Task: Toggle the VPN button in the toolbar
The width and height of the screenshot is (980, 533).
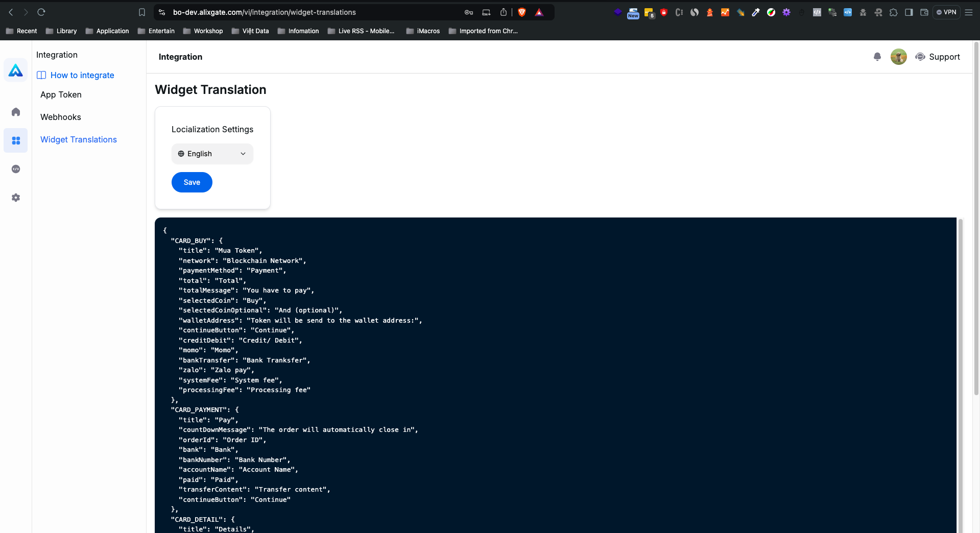Action: [x=946, y=12]
